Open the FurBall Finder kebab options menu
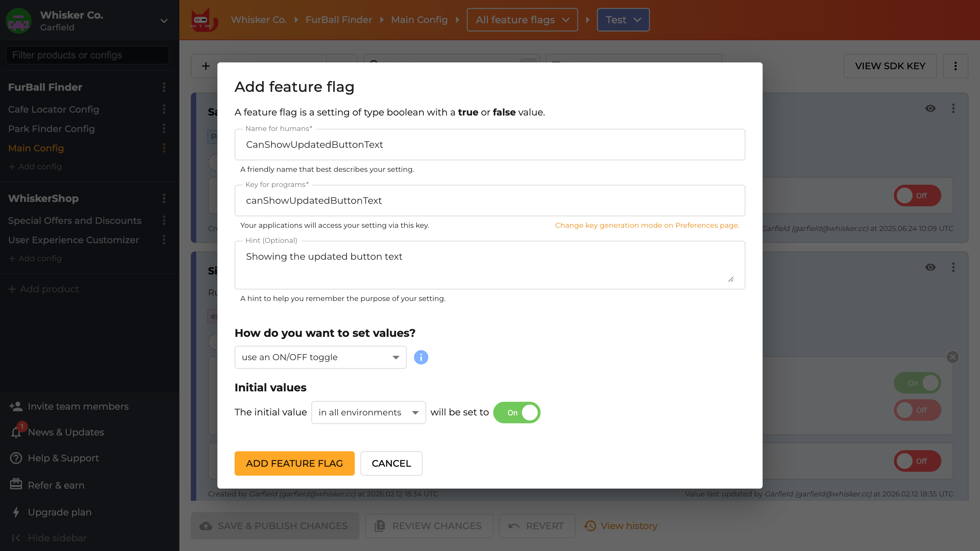Screen dimensions: 980x551 (164, 87)
